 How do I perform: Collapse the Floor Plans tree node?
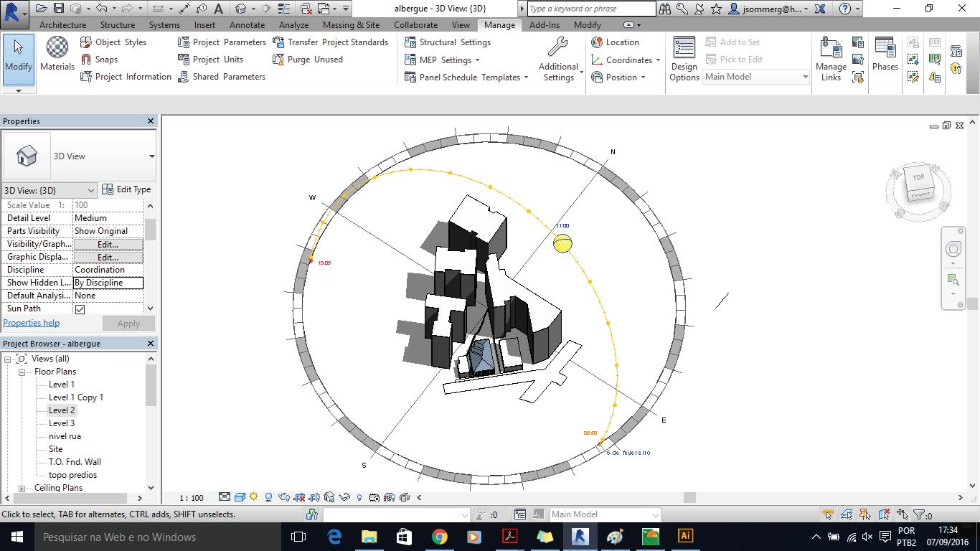22,372
